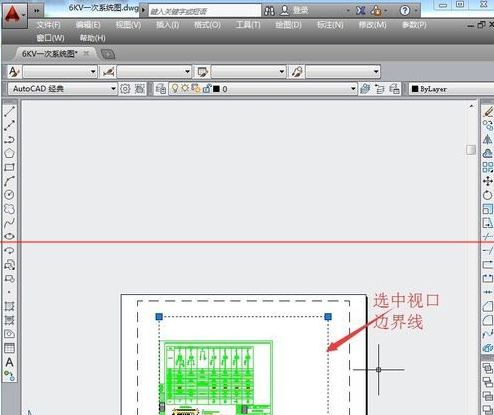Open the 文件(F) menu
The image size is (494, 415).
click(x=49, y=25)
